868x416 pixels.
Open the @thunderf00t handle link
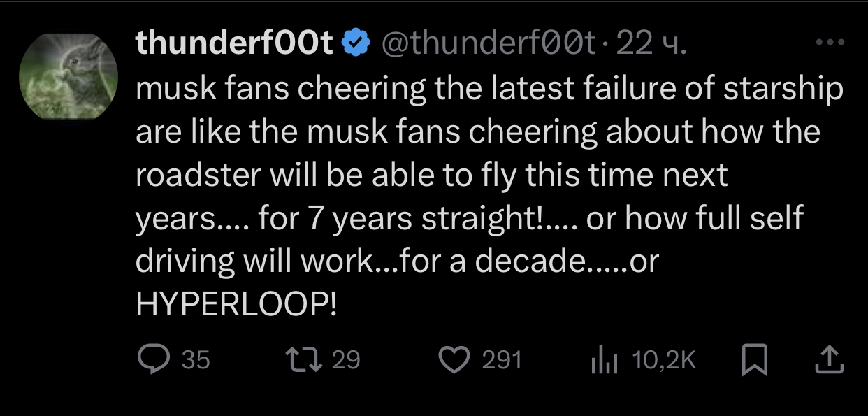coord(488,44)
